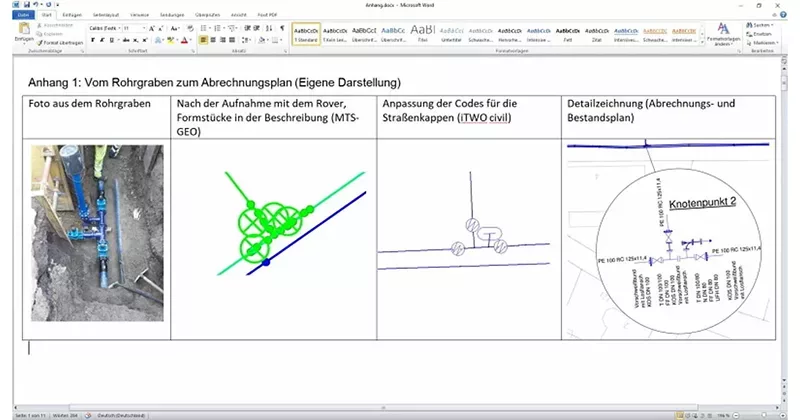The width and height of the screenshot is (800, 420).
Task: Open Markieren selection dropdown
Action: click(x=763, y=43)
